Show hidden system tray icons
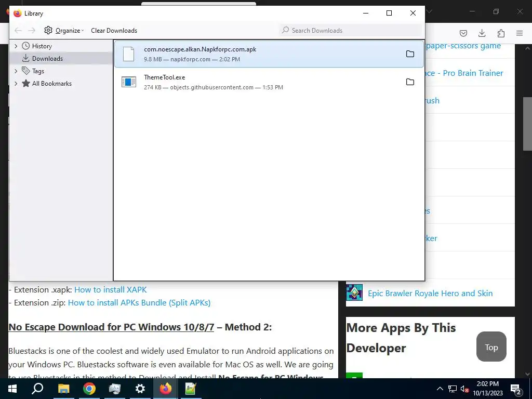Image resolution: width=532 pixels, height=399 pixels. (x=440, y=389)
